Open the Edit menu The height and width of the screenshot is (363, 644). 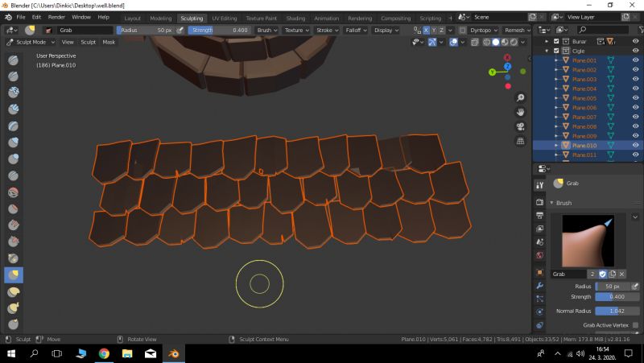pos(36,17)
